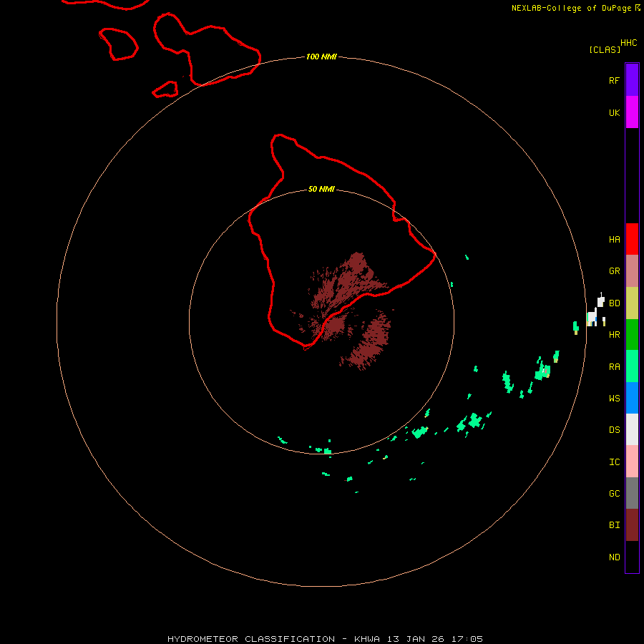Viewport: 644px width, 644px height.
Task: Click the HR dark green legend swatch
Action: (632, 335)
